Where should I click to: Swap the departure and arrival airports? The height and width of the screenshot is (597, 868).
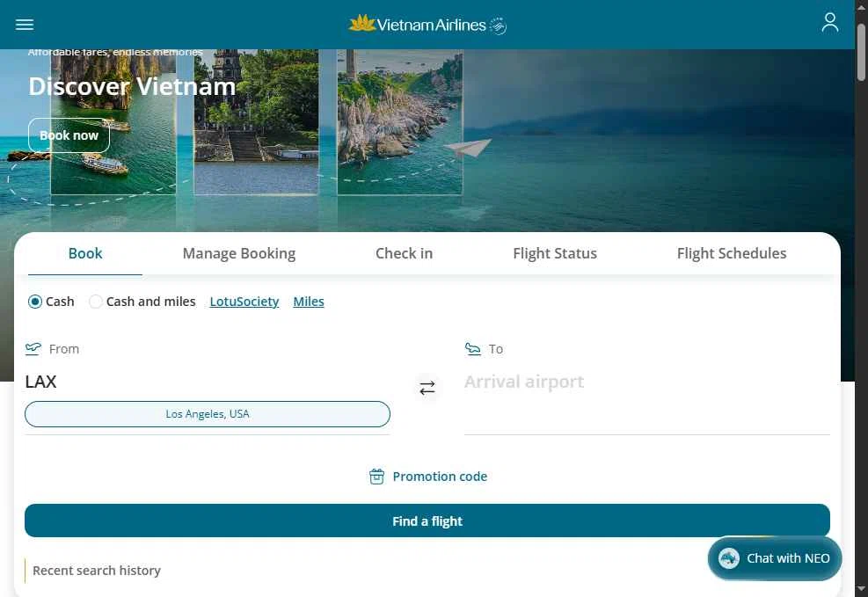pyautogui.click(x=427, y=388)
